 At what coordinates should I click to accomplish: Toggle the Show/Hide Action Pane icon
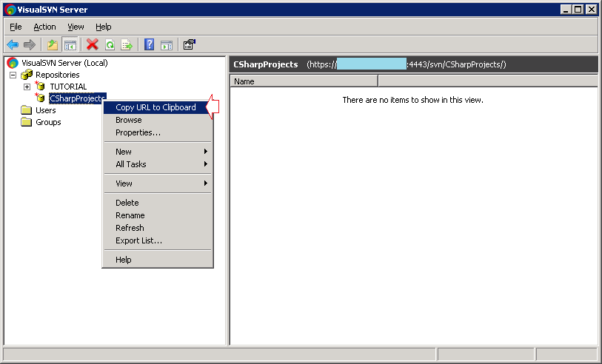point(167,45)
